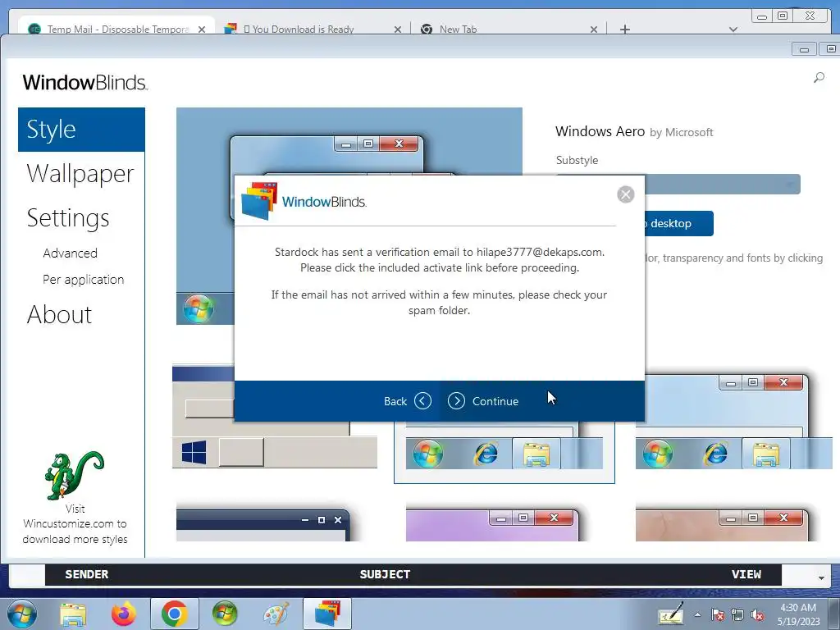The width and height of the screenshot is (840, 630).
Task: Select the highlighted Aero style thumbnail
Action: pos(504,452)
